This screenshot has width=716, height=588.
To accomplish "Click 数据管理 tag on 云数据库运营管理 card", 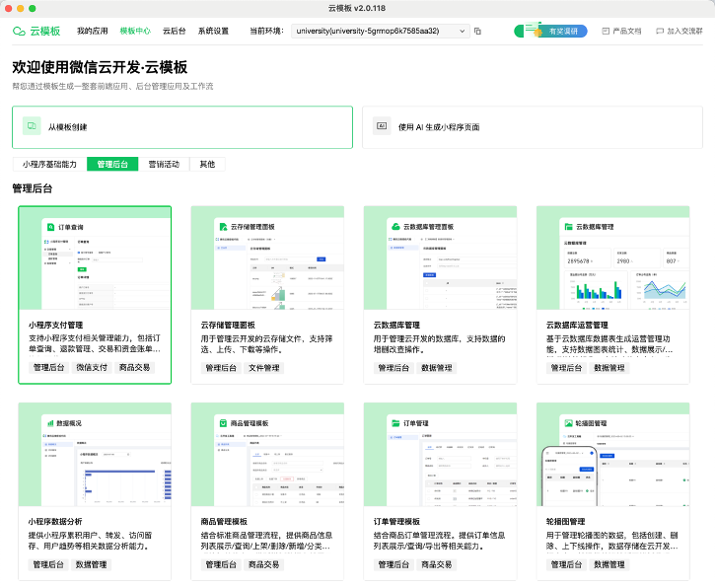I will (x=609, y=368).
